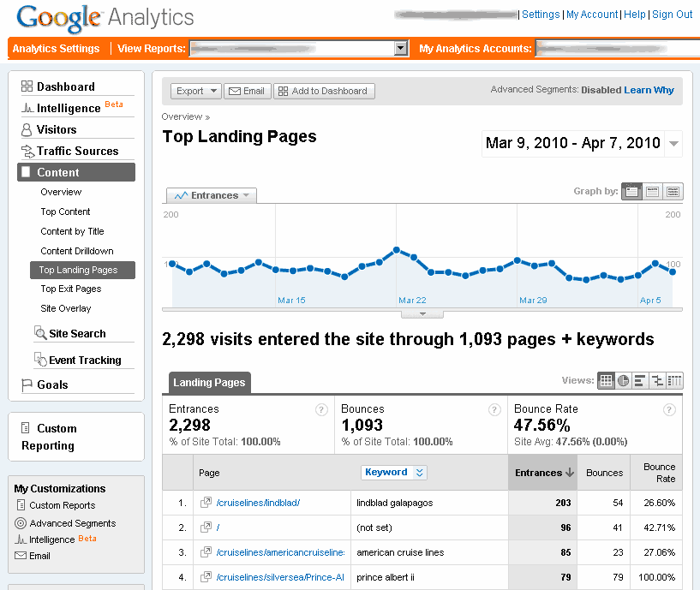Sort table by Bounce Rate column header
The height and width of the screenshot is (590, 700).
tap(656, 473)
